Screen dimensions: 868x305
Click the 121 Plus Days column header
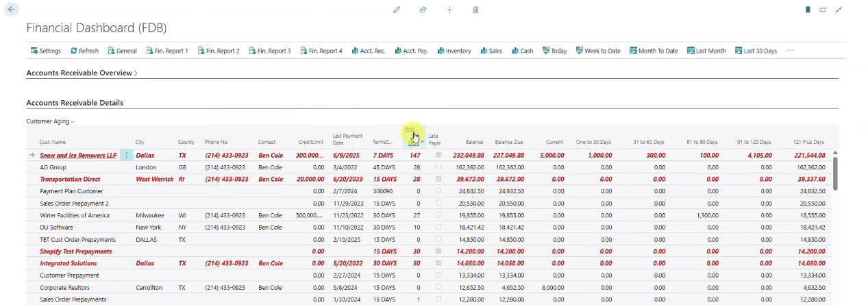[x=808, y=142]
